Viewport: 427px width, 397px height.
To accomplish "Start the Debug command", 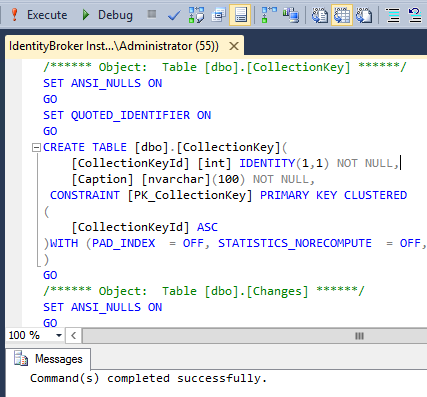I will pos(107,15).
